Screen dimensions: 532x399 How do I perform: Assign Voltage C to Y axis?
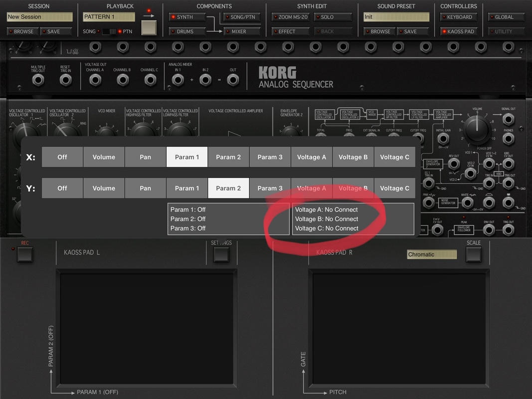[394, 188]
